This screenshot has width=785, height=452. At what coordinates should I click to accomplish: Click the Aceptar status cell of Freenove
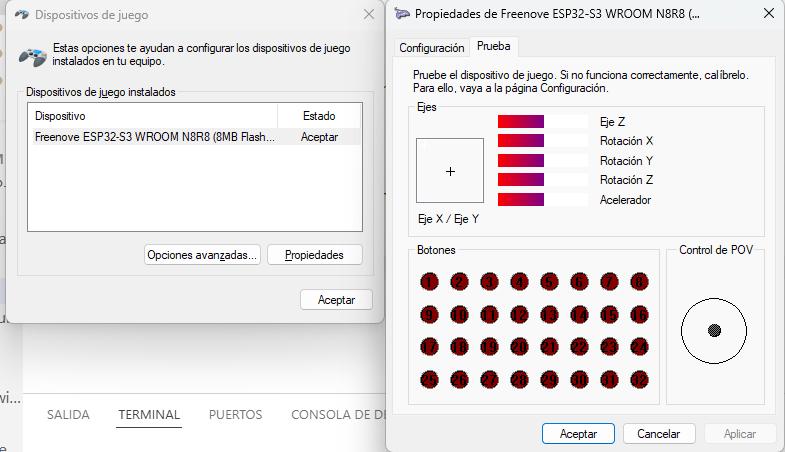(x=319, y=137)
